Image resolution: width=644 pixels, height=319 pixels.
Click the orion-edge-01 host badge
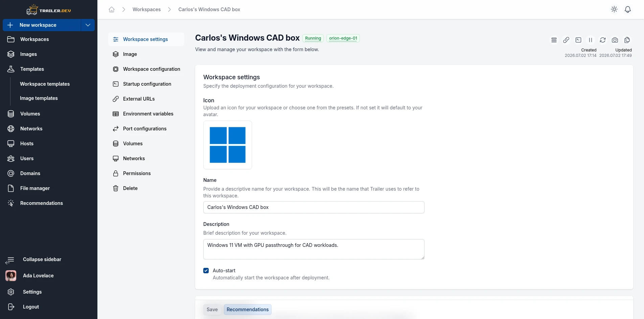click(343, 38)
